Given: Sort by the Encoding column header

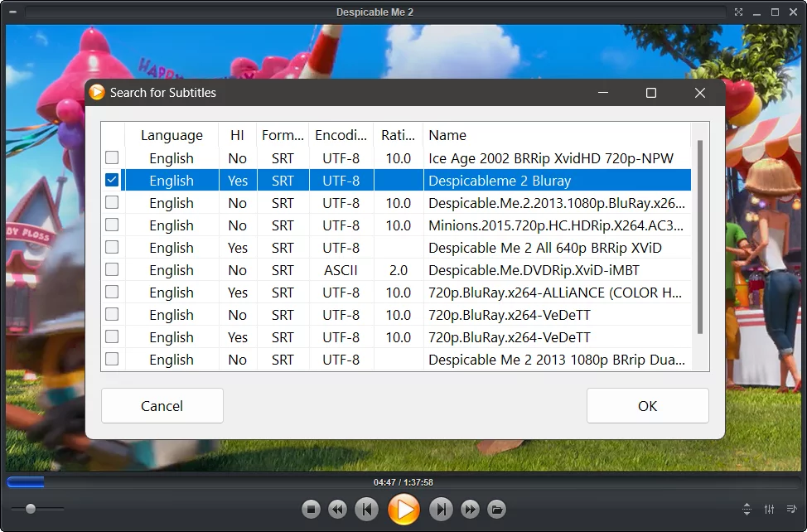Looking at the screenshot, I should click(341, 135).
